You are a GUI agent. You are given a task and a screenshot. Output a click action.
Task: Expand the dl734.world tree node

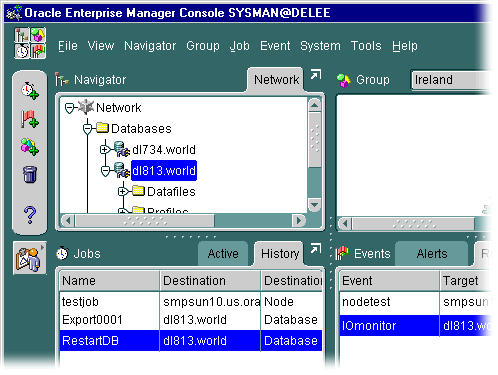(105, 150)
